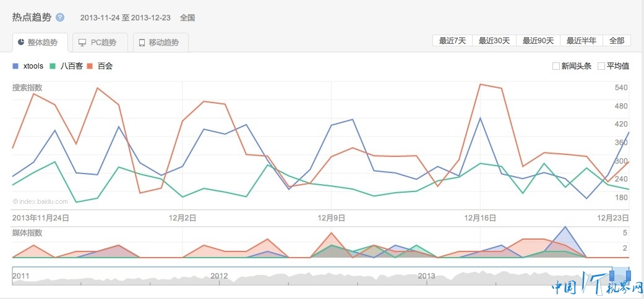Open the PC趋势 tab
The width and height of the screenshot is (644, 299).
coord(100,43)
